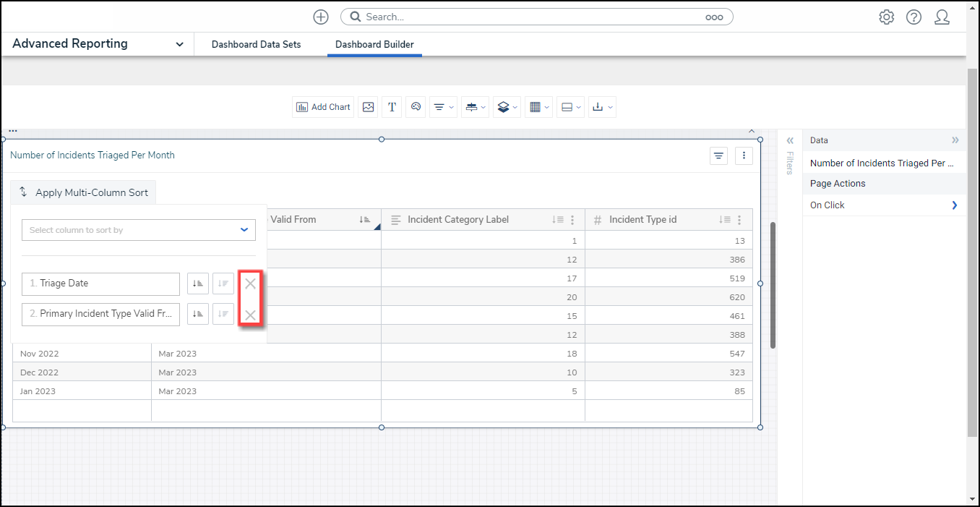Viewport: 980px width, 507px height.
Task: Remove the Primary Incident Type sort rule
Action: point(250,315)
